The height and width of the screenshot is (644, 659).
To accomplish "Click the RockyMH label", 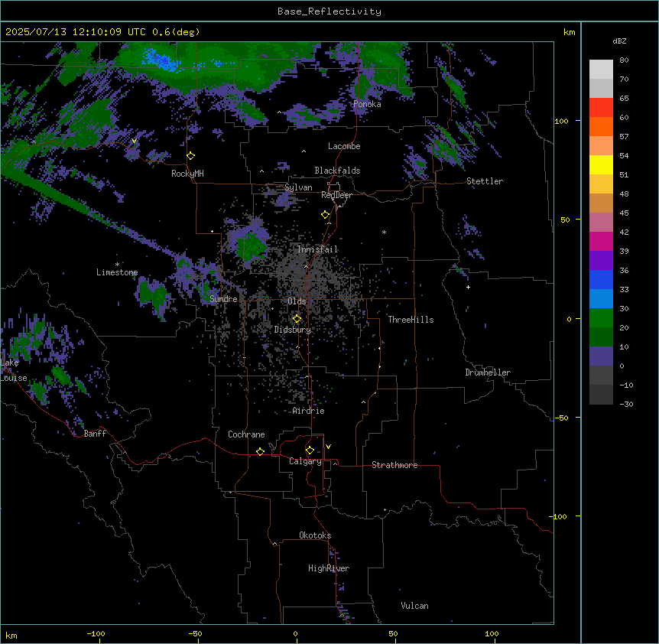I will (x=187, y=174).
